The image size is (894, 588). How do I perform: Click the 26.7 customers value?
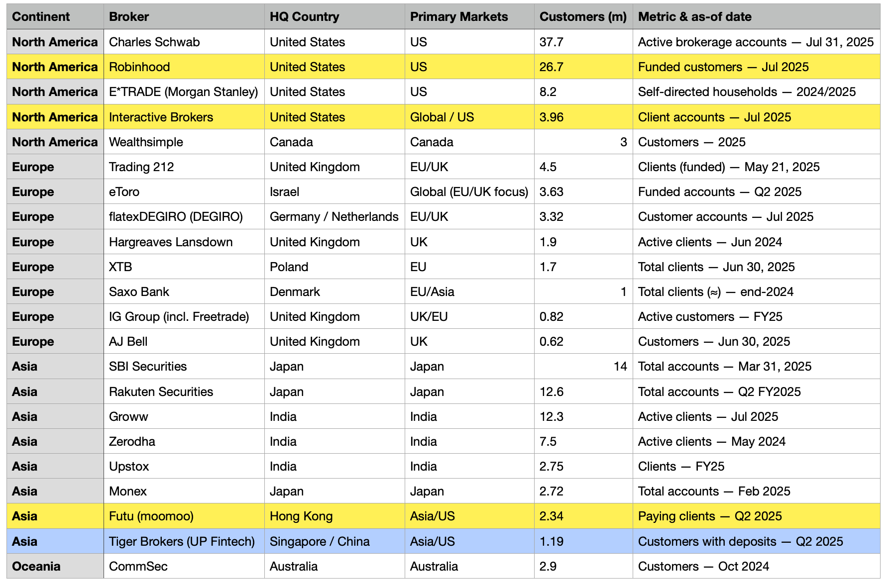pyautogui.click(x=583, y=67)
